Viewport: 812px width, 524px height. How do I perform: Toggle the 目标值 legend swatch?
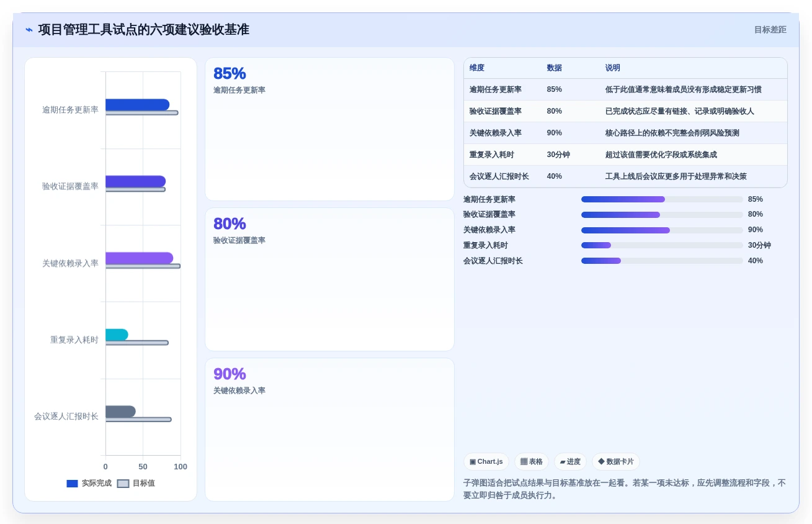123,483
